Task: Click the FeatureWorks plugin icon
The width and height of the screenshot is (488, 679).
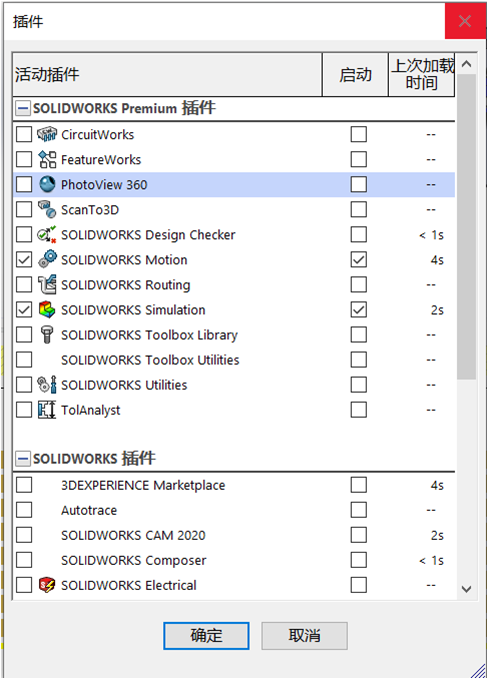Action: [47, 159]
